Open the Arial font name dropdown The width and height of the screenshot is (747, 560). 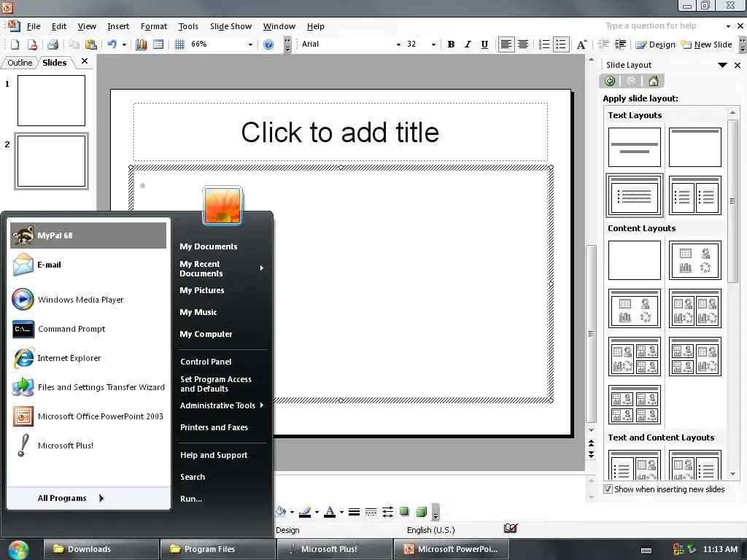pos(398,44)
